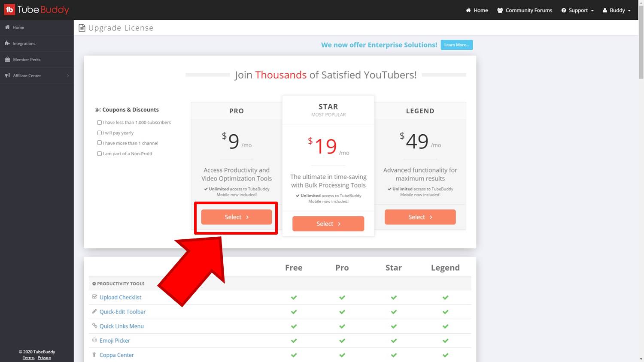Open the Emoji Picker link
644x362 pixels.
pyautogui.click(x=115, y=341)
